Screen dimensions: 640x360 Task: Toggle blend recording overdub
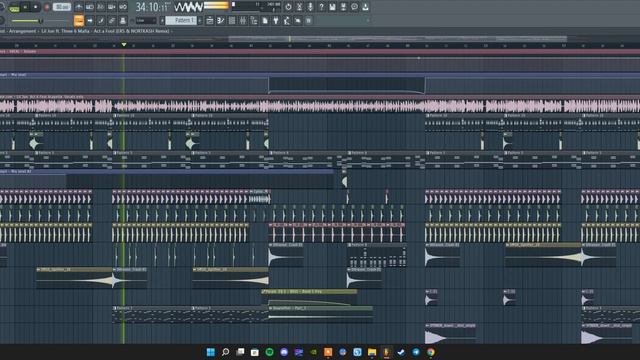[x=111, y=7]
